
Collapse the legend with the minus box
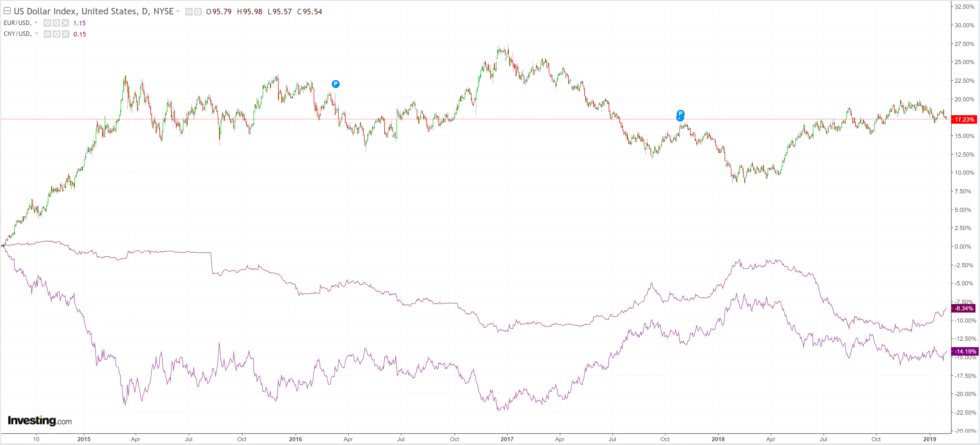pos(7,11)
